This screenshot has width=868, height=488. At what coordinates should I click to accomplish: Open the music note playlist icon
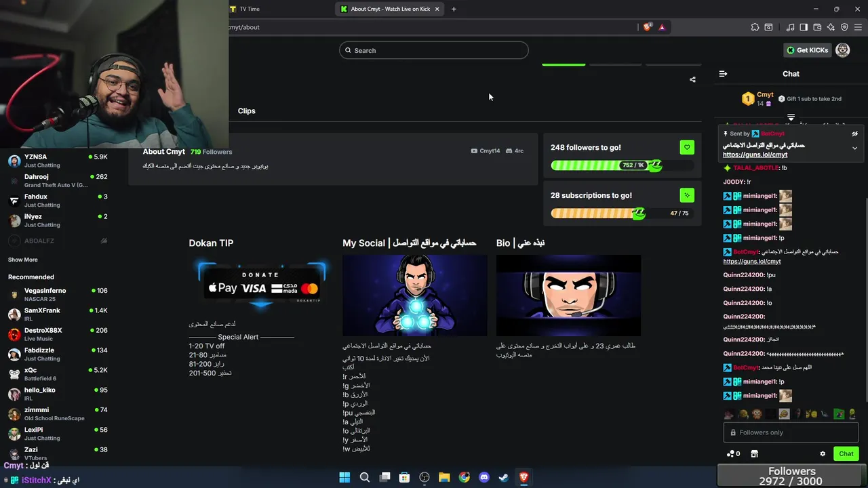[790, 27]
